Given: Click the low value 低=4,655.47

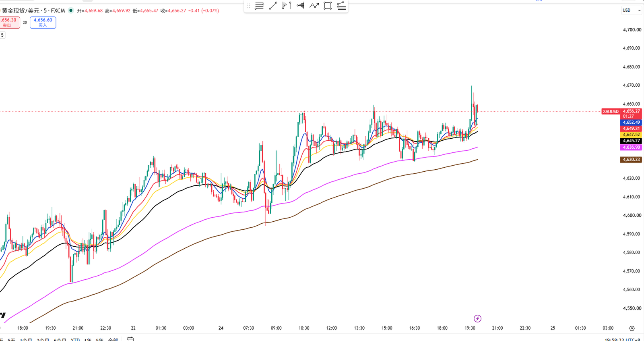Looking at the screenshot, I should click(145, 11).
